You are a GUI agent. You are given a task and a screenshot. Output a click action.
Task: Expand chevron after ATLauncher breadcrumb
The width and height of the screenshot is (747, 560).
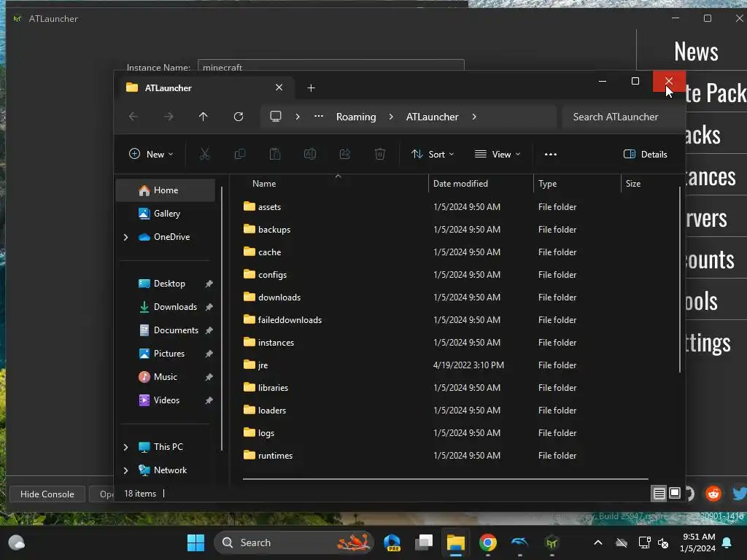(x=474, y=117)
